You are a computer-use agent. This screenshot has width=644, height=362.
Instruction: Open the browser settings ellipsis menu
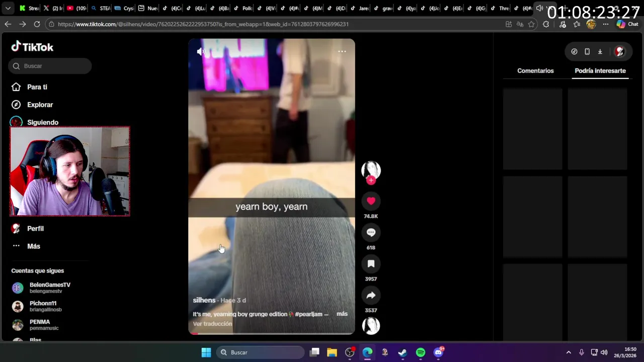[606, 24]
